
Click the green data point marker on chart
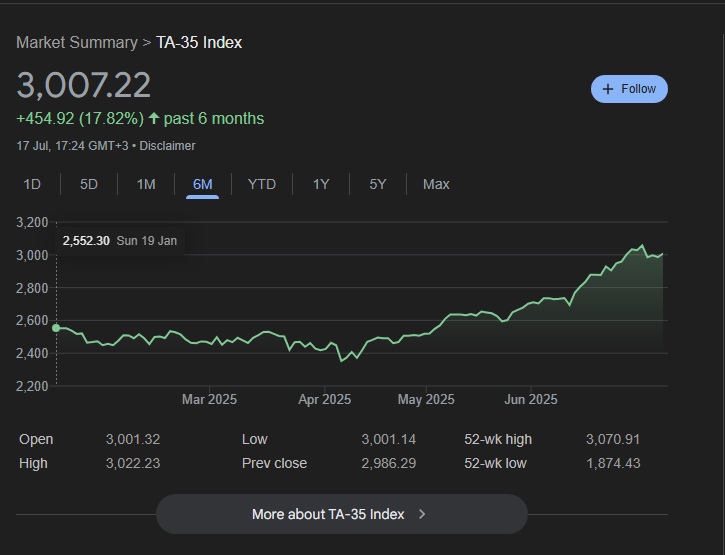(x=56, y=328)
